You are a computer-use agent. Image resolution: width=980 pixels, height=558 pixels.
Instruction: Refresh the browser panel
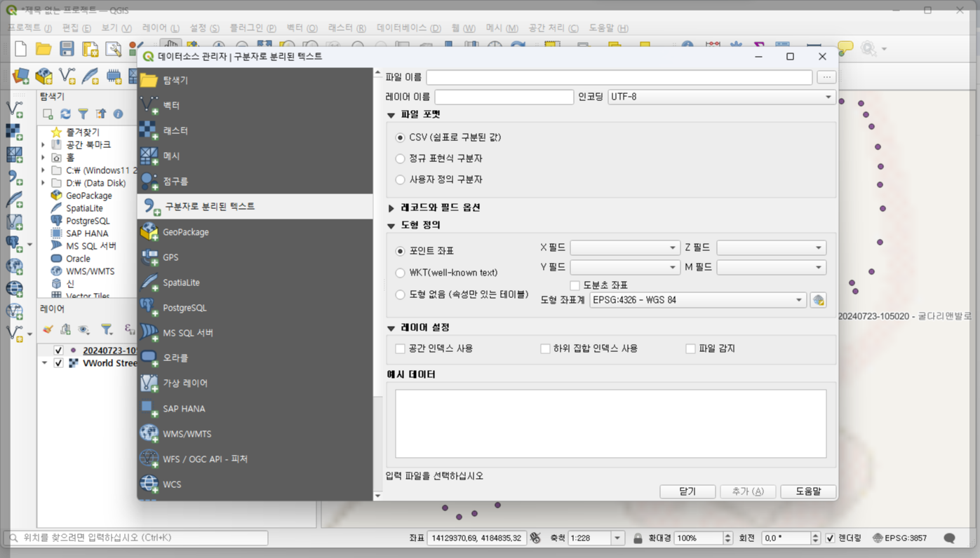coord(65,114)
